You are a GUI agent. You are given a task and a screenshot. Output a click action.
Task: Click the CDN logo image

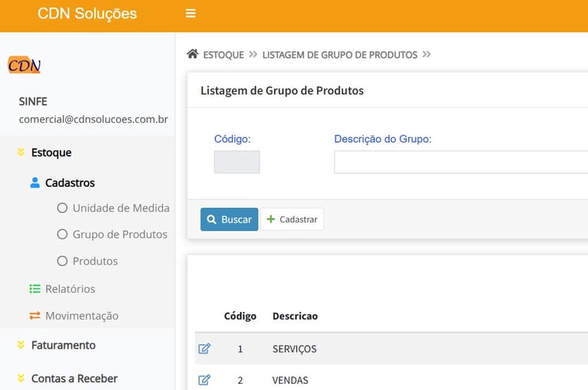point(24,66)
